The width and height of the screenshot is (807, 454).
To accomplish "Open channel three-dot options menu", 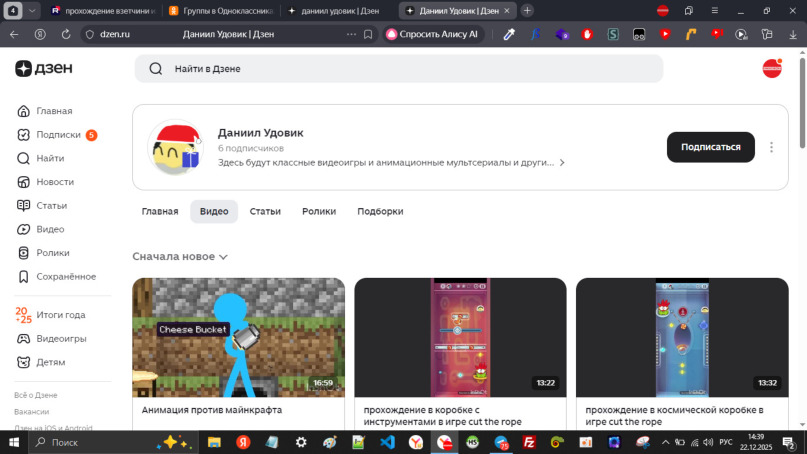I will coord(771,147).
